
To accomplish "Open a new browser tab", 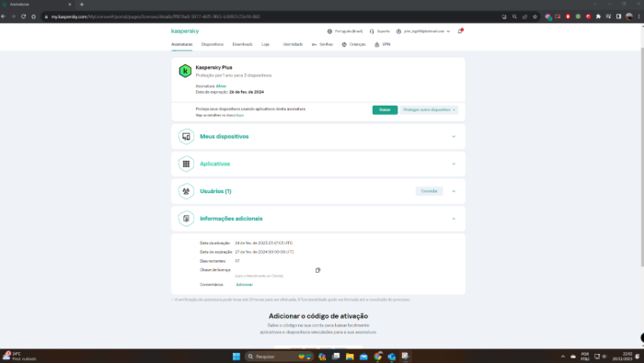I will coord(82,4).
